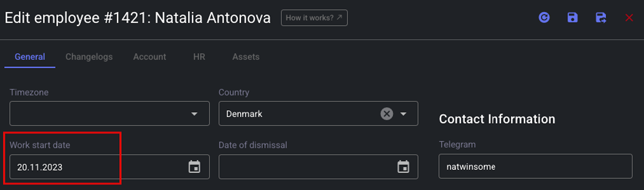This screenshot has width=644, height=190.
Task: Show the Assets tab
Action: coord(246,57)
